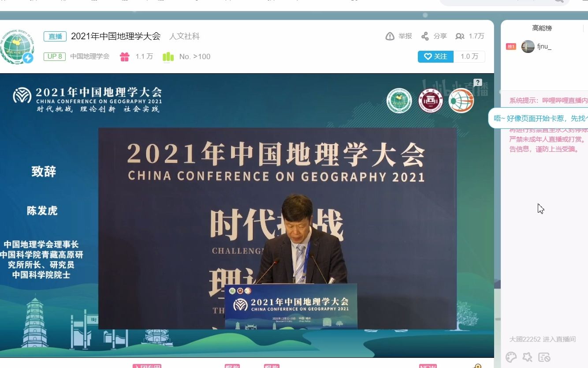Image resolution: width=588 pixels, height=368 pixels.
Task: Click the search magnifier icon
Action: (558, 1)
